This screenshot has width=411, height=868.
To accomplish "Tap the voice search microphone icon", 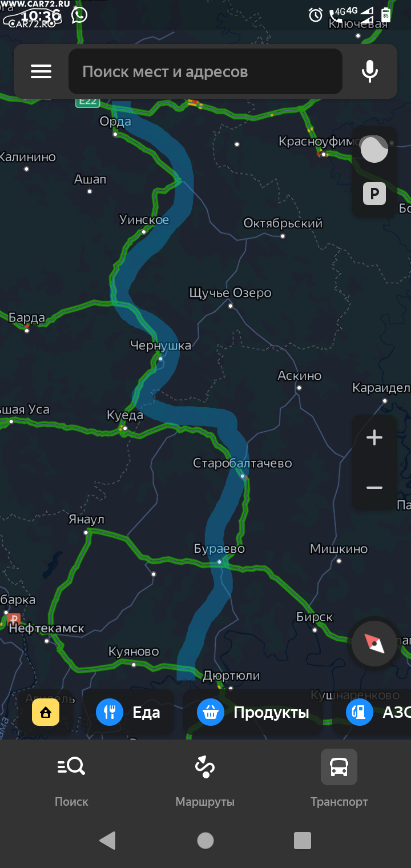I will (370, 71).
